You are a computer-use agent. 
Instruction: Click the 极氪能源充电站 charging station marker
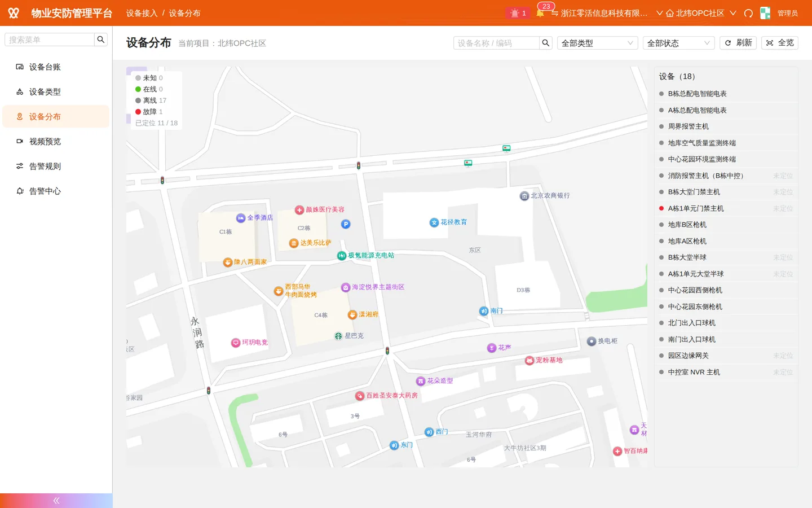tap(342, 256)
